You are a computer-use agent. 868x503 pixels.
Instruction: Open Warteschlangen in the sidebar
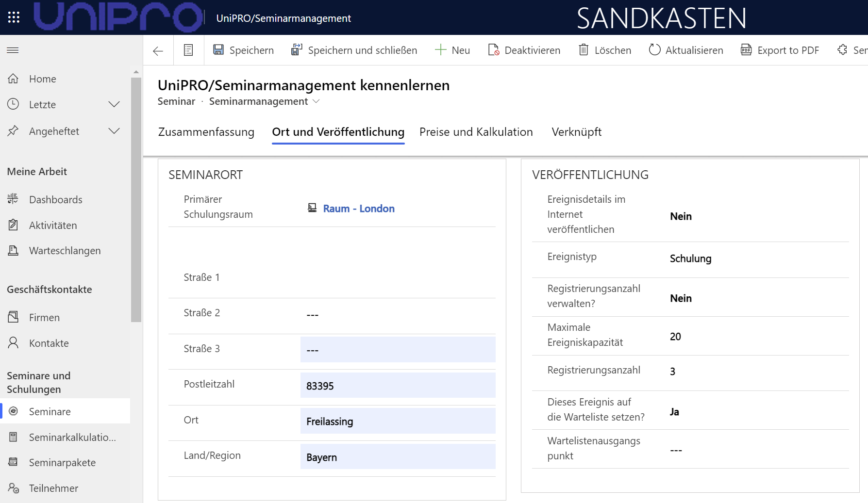pos(65,251)
